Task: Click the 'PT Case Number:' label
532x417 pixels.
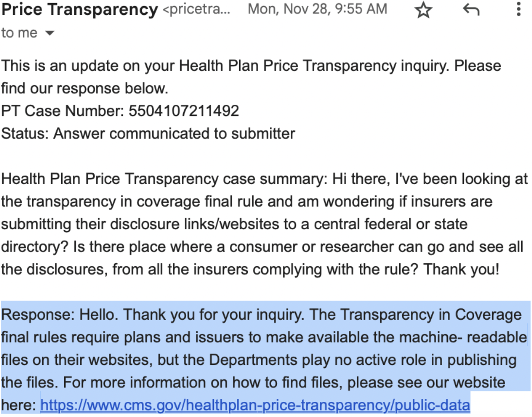Action: click(62, 111)
